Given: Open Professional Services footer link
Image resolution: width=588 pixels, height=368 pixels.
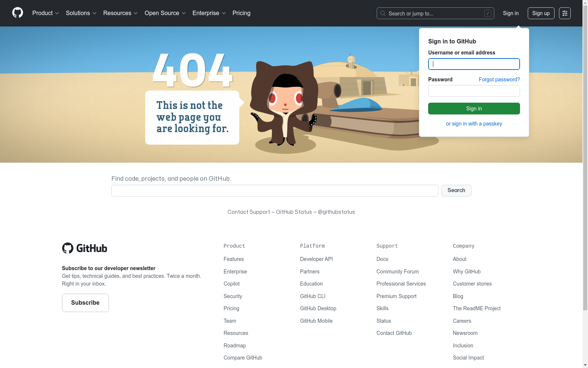Looking at the screenshot, I should 401,284.
